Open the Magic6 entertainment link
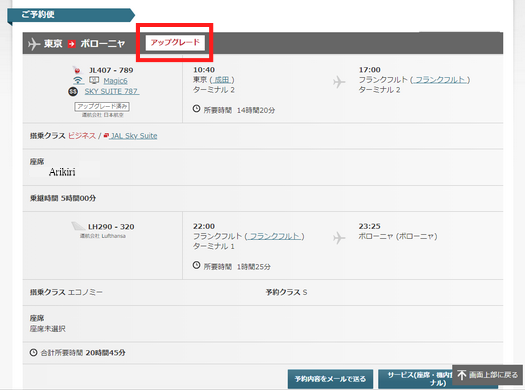The width and height of the screenshot is (525, 390). (x=115, y=81)
